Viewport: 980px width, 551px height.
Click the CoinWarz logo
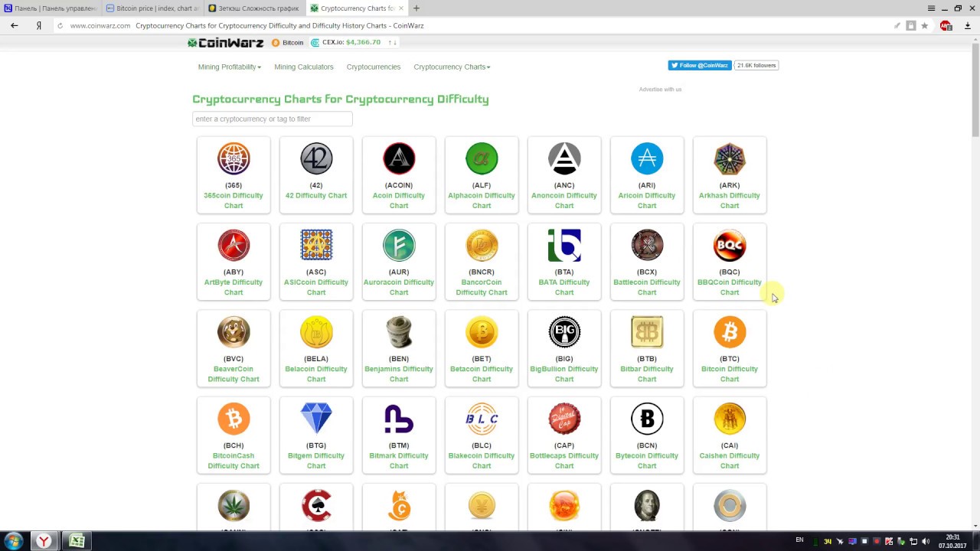point(226,43)
